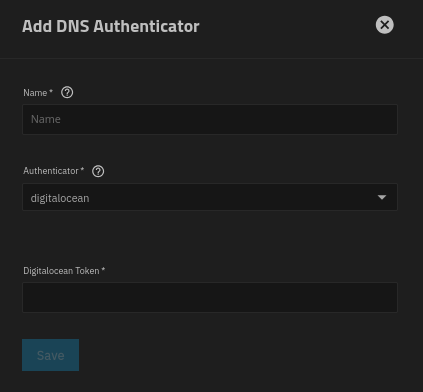The image size is (423, 392).
Task: Open the help tooltip beside Name label
Action: point(67,92)
